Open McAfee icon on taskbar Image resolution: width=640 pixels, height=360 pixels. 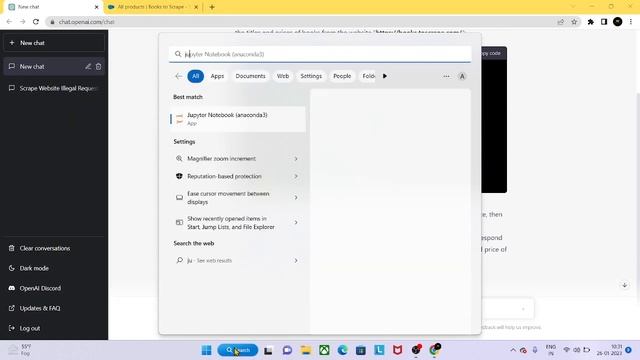point(398,350)
